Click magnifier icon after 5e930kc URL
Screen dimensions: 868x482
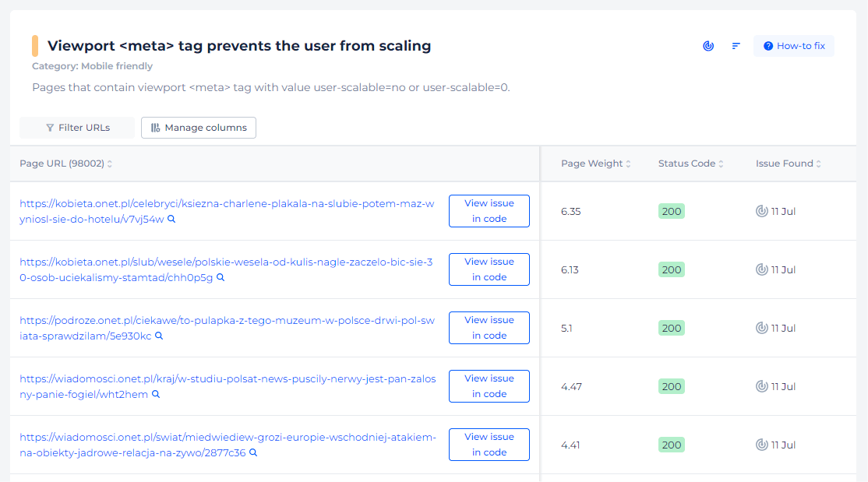(x=159, y=336)
